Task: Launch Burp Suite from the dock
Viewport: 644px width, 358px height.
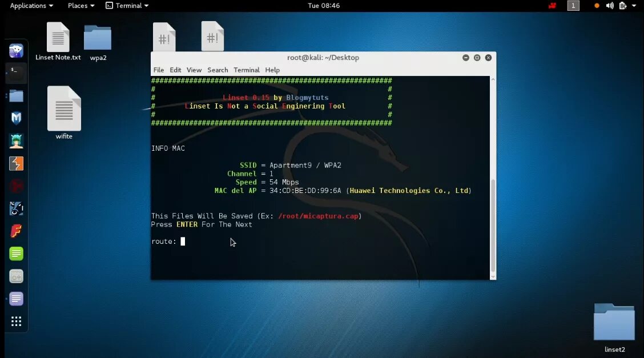Action: pyautogui.click(x=16, y=163)
